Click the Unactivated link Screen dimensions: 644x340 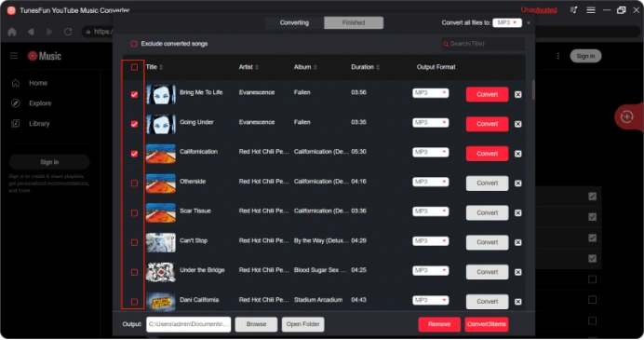click(x=539, y=10)
